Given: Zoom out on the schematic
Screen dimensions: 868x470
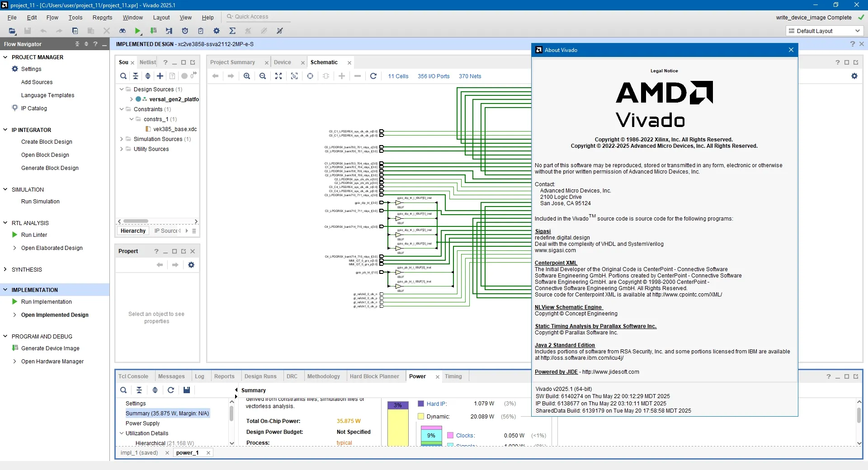Looking at the screenshot, I should [x=263, y=76].
